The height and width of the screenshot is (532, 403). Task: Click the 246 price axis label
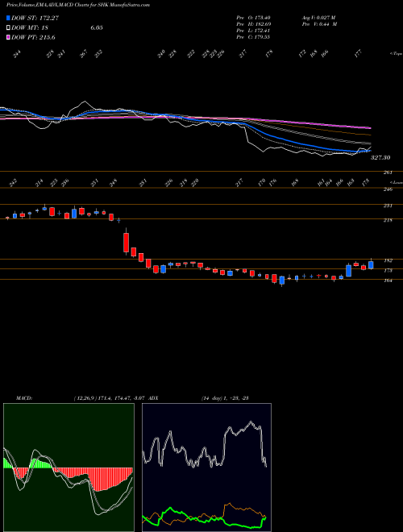pyautogui.click(x=388, y=189)
